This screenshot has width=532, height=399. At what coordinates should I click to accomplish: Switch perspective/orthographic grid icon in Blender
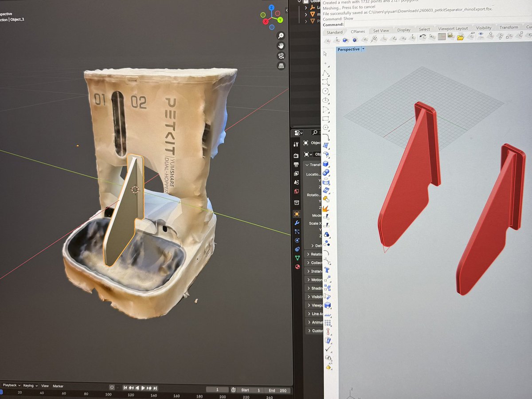point(281,66)
